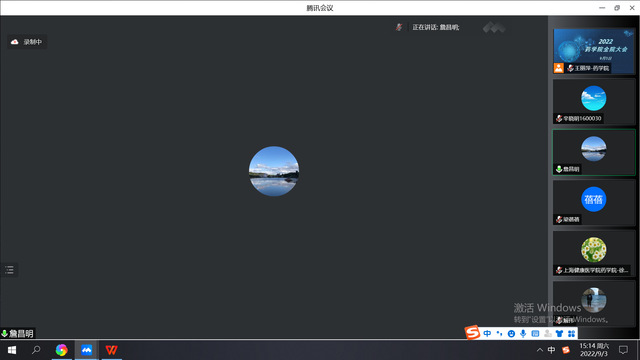Open Sogou skin shirt icon
This screenshot has height=360, width=640.
559,334
